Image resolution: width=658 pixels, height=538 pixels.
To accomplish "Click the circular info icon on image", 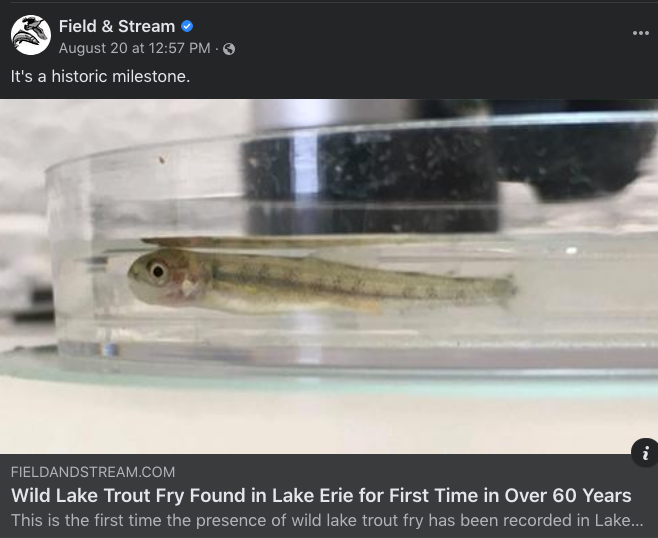I will 645,452.
